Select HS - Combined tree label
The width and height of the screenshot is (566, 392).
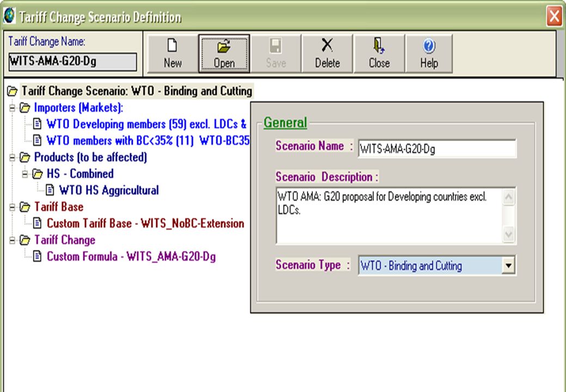point(80,174)
